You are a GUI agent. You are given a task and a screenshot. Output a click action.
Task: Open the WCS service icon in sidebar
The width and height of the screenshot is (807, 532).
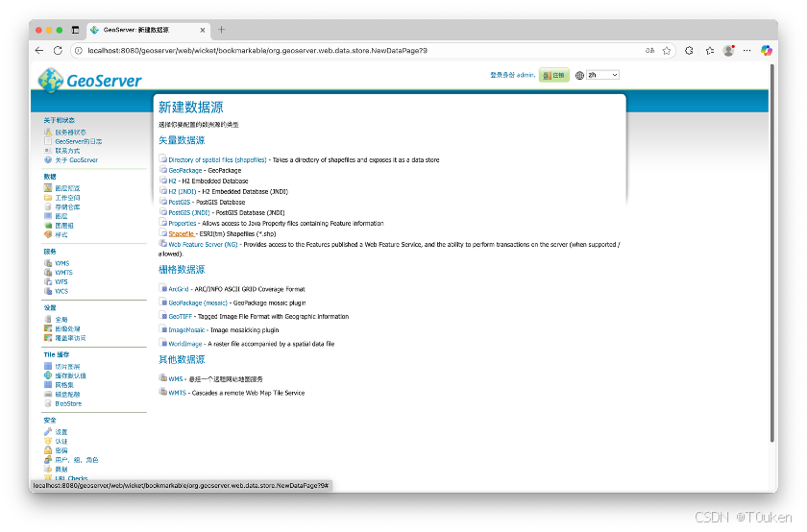(48, 291)
